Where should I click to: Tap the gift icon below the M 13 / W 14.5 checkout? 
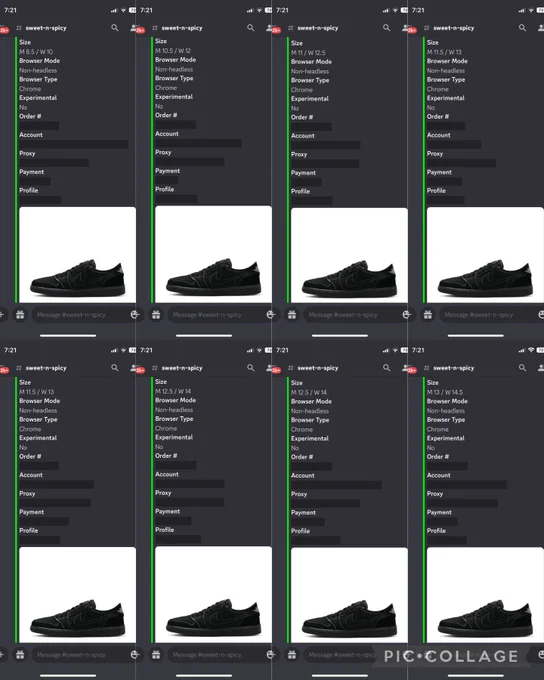coord(428,655)
